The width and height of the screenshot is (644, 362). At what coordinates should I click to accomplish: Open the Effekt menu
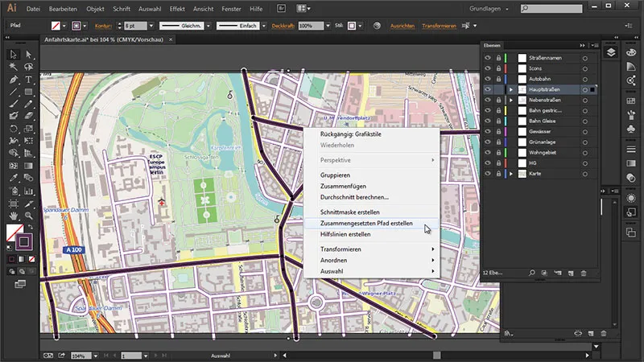(x=177, y=9)
